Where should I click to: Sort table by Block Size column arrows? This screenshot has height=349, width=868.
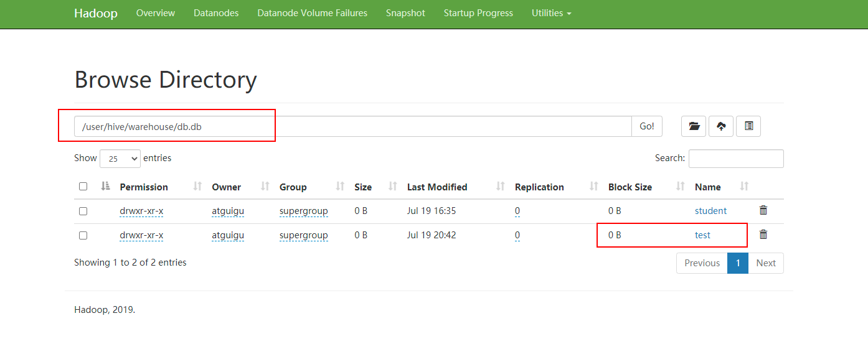(681, 186)
